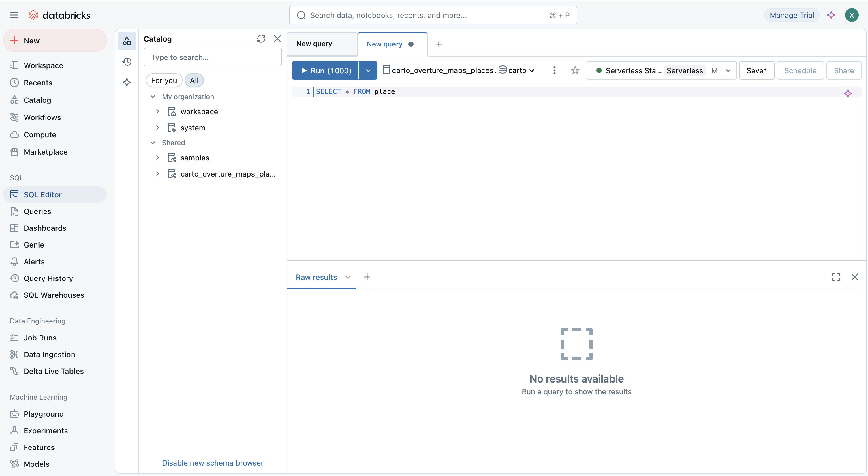Open SQL Warehouses in the sidebar

pos(55,295)
